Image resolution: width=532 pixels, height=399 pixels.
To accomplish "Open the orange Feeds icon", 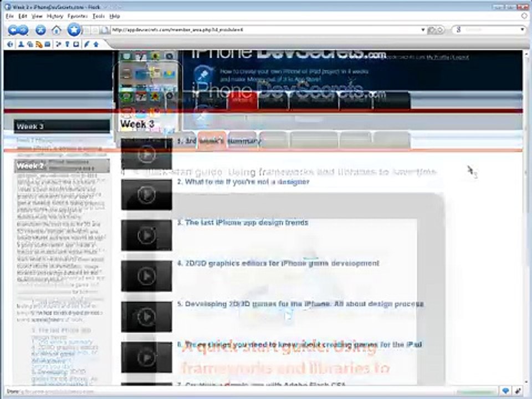I will [x=39, y=44].
